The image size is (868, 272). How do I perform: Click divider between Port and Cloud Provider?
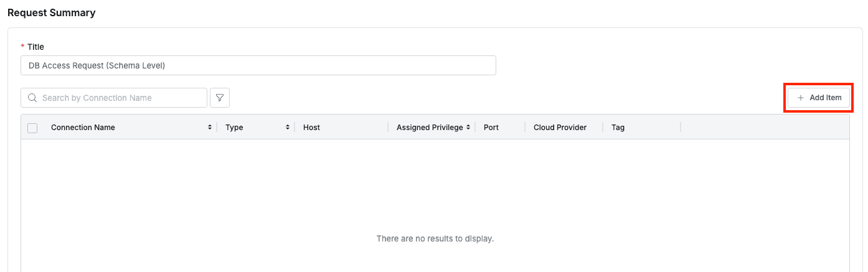[x=525, y=127]
